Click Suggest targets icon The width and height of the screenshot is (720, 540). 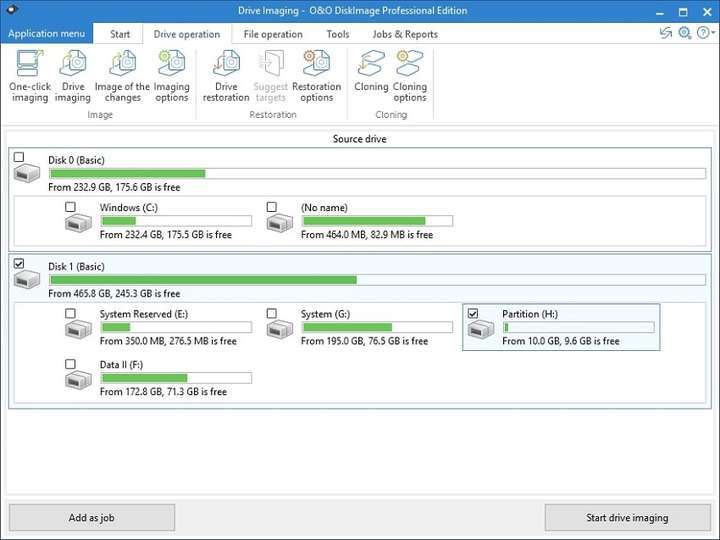click(270, 63)
